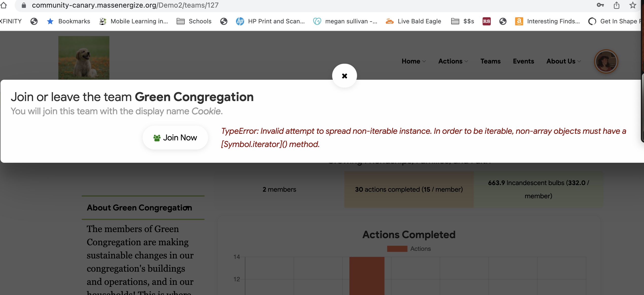Click the user profile avatar
Image resolution: width=644 pixels, height=295 pixels.
point(606,61)
